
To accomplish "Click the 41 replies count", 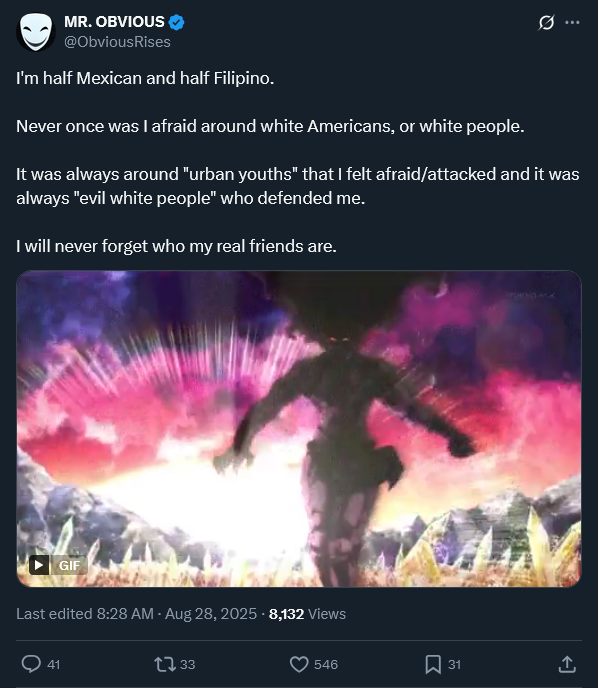I will tap(54, 665).
